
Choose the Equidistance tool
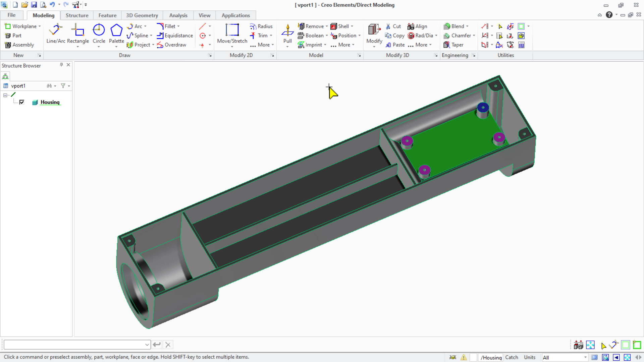click(x=175, y=36)
